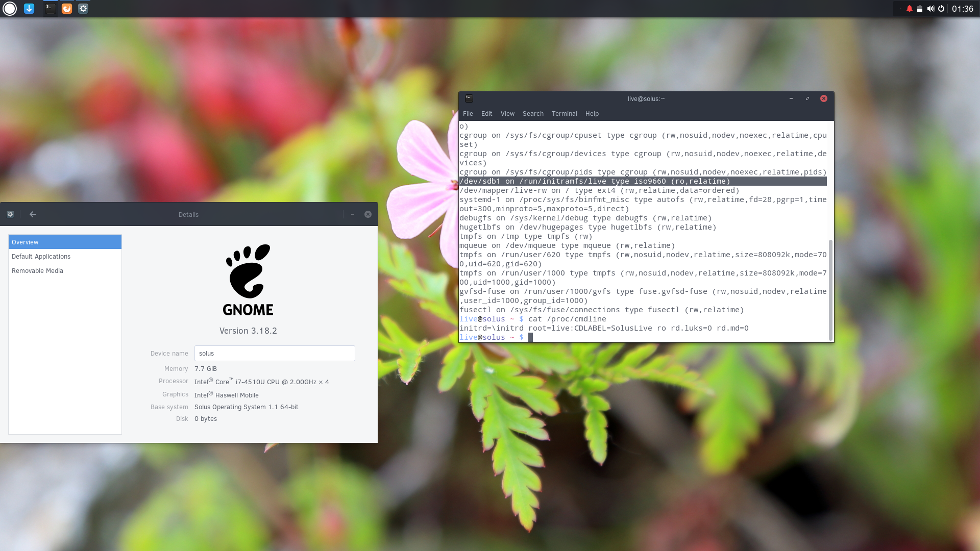Open the battery status indicator
The height and width of the screenshot is (551, 980).
point(920,9)
